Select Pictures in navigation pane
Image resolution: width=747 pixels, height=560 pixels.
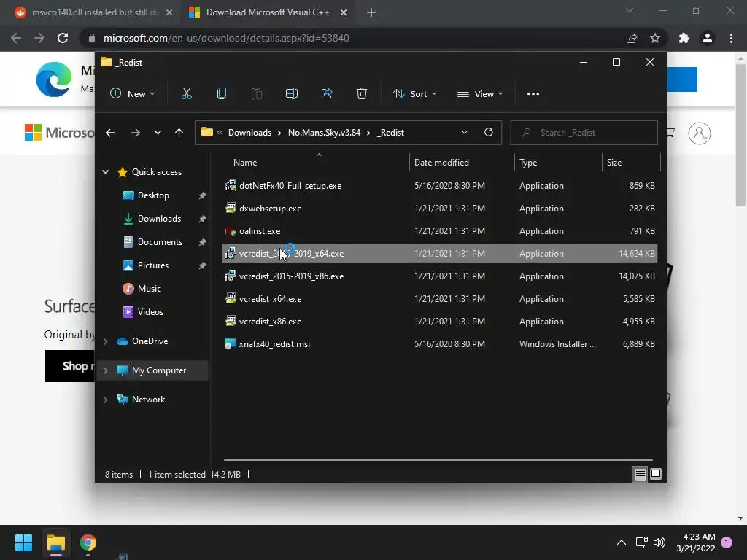[153, 265]
